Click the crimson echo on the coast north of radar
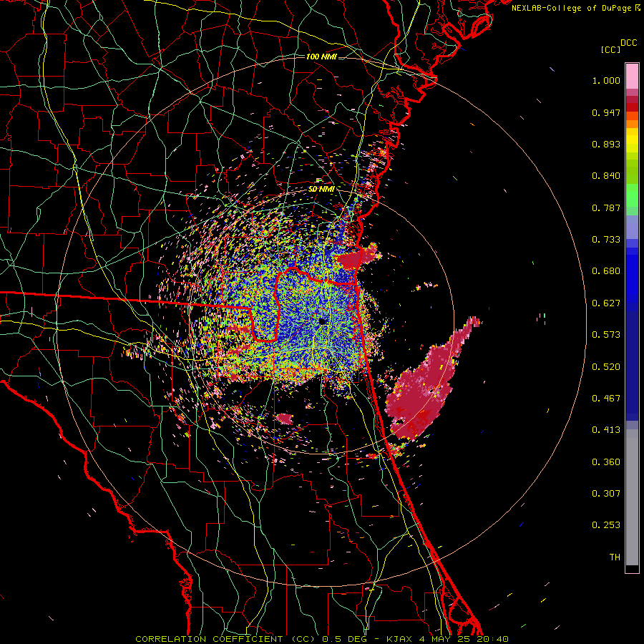The width and height of the screenshot is (644, 644). tap(356, 258)
